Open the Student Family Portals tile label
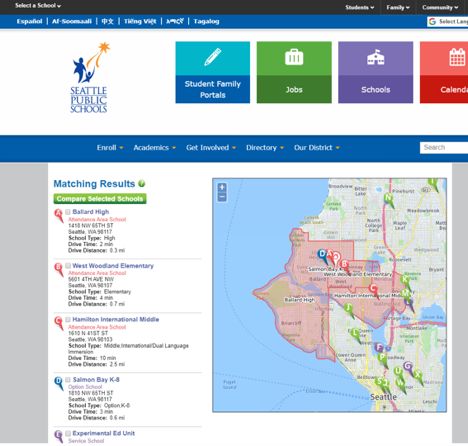Image resolution: width=468 pixels, height=446 pixels. [x=213, y=89]
